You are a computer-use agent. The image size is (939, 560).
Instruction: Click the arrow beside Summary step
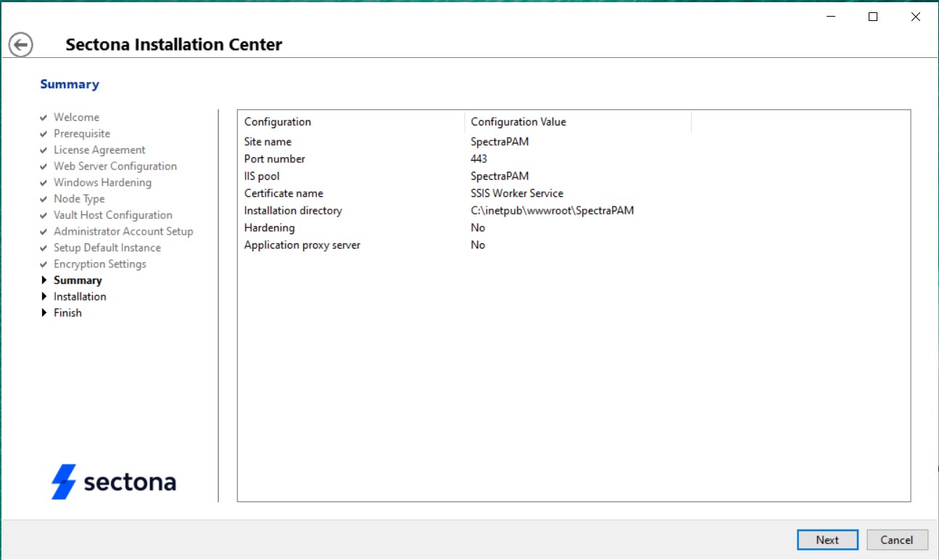(x=44, y=280)
